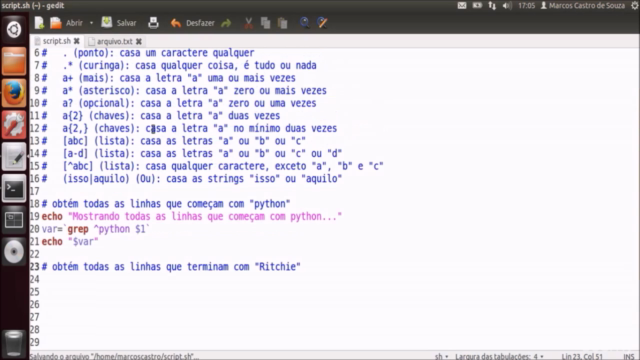
Task: Click the a+ (mais) comment line
Action: 169,78
